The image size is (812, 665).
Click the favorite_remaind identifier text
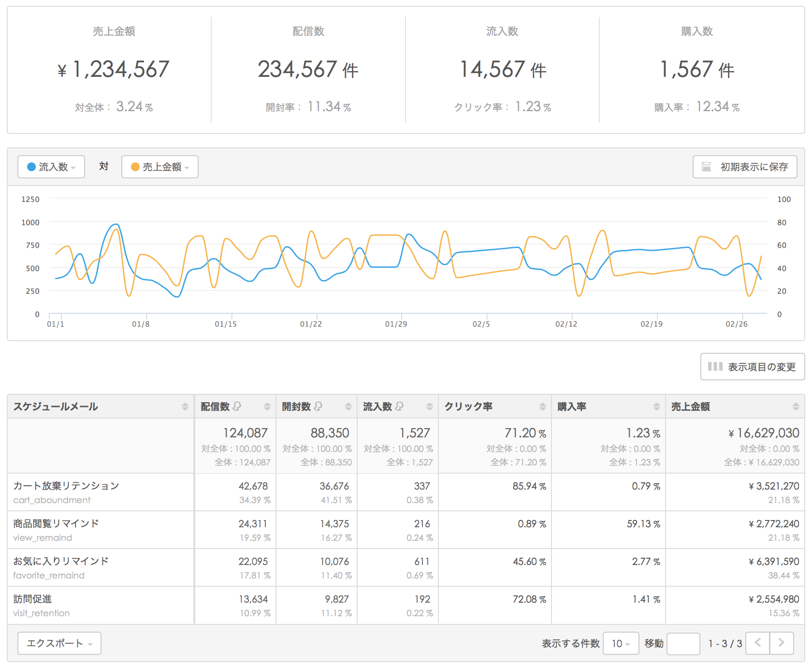49,576
